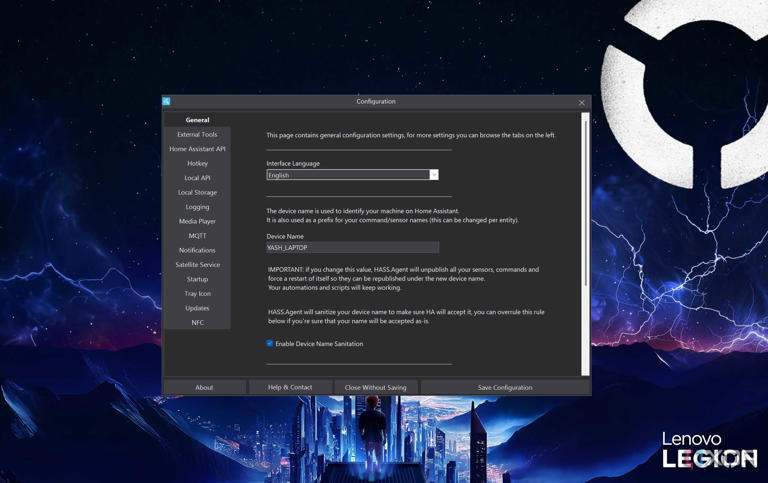Toggle Enable Device Name Sanitation checkbox
The width and height of the screenshot is (768, 483).
tap(270, 343)
